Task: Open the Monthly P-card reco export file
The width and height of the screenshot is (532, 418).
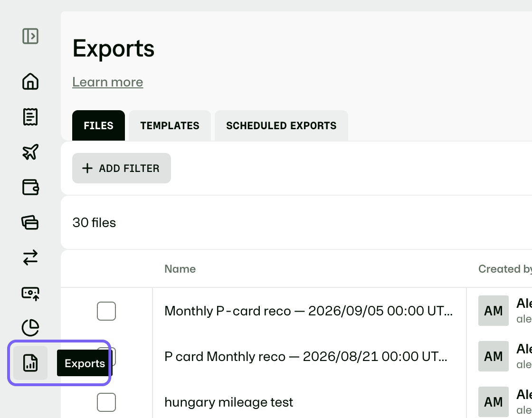Action: pos(308,311)
